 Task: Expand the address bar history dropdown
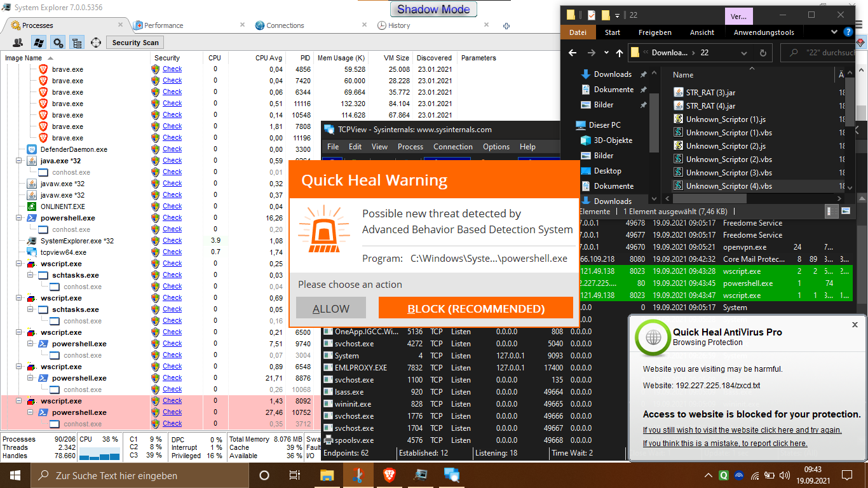tap(745, 53)
